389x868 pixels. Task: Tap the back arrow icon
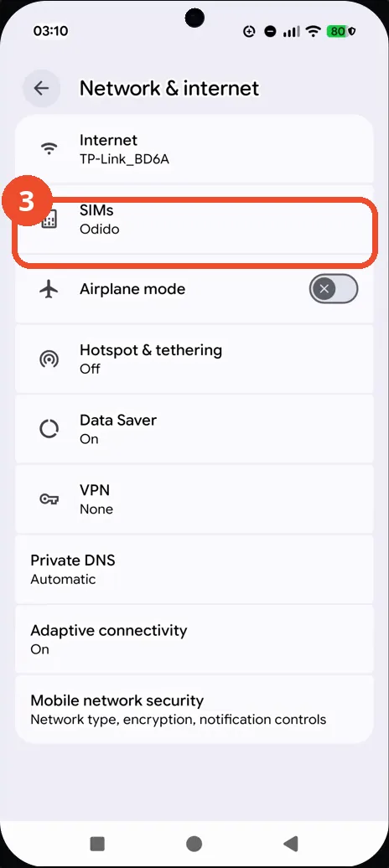click(42, 88)
